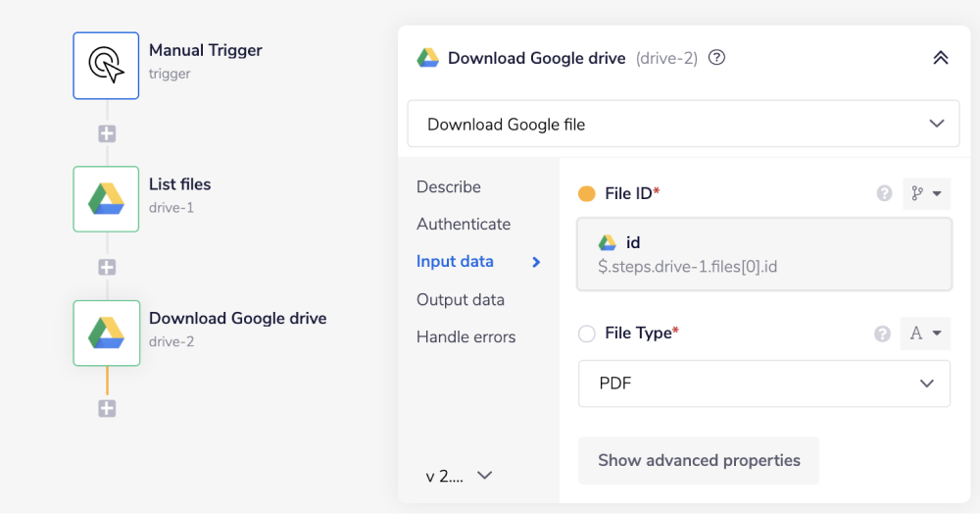Collapse the Download Google drive panel

(940, 58)
